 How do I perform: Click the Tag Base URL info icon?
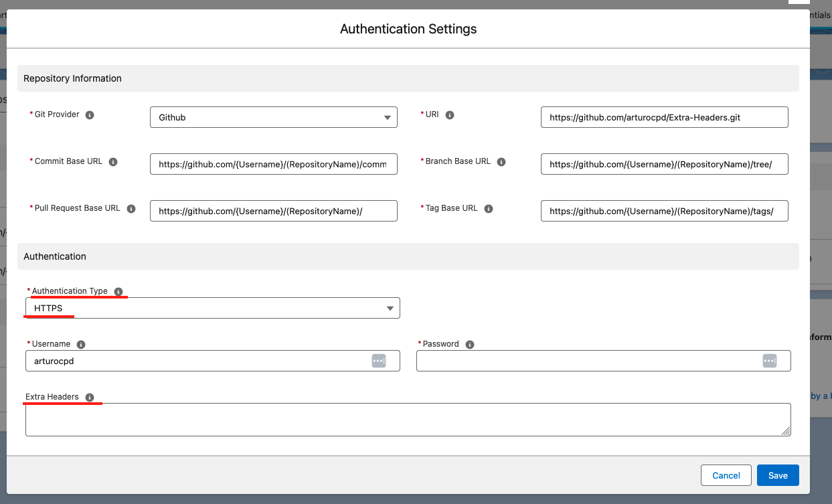click(x=489, y=209)
